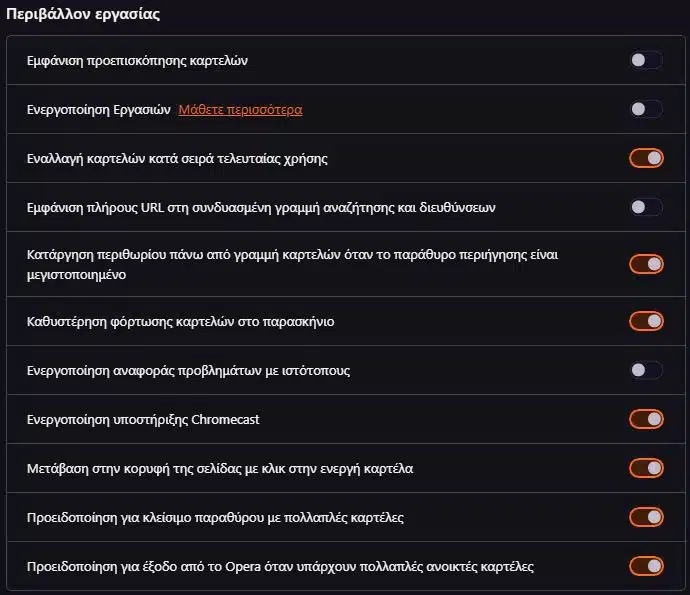Disable Εναλλαγή καρτελών κατά σειρά τελευταίας χρήσης
Image resolution: width=690 pixels, height=595 pixels.
pyautogui.click(x=646, y=158)
